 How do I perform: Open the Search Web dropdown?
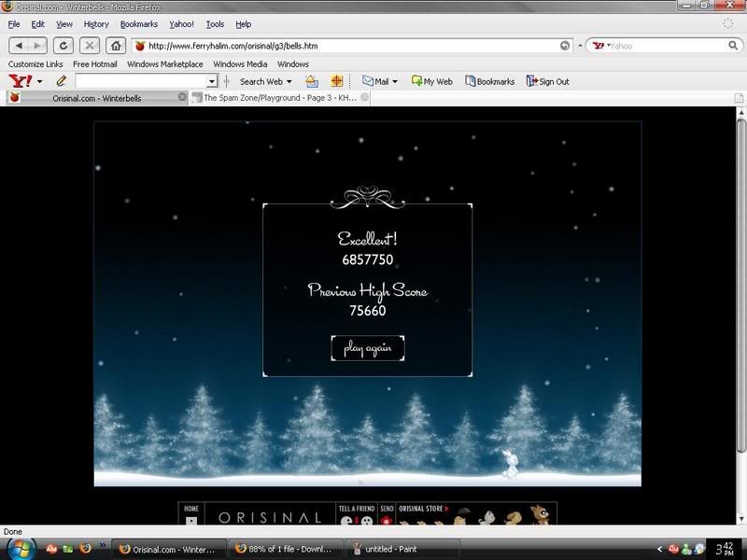pos(289,82)
